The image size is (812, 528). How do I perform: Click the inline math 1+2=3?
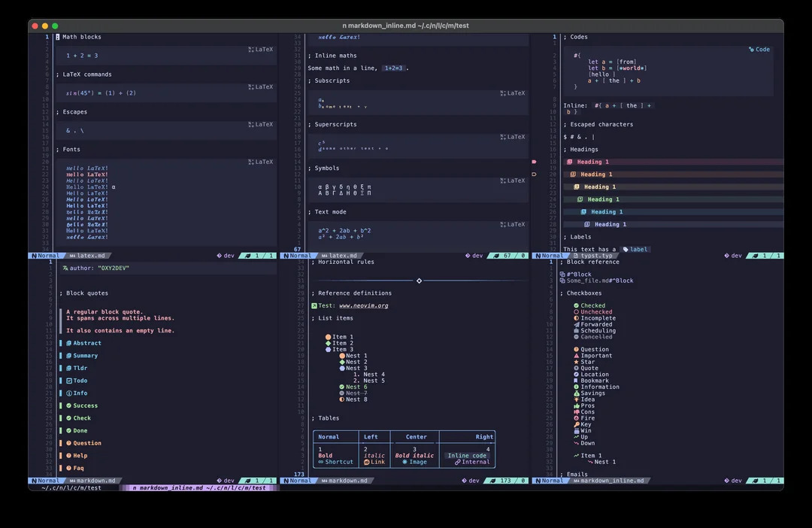click(393, 68)
